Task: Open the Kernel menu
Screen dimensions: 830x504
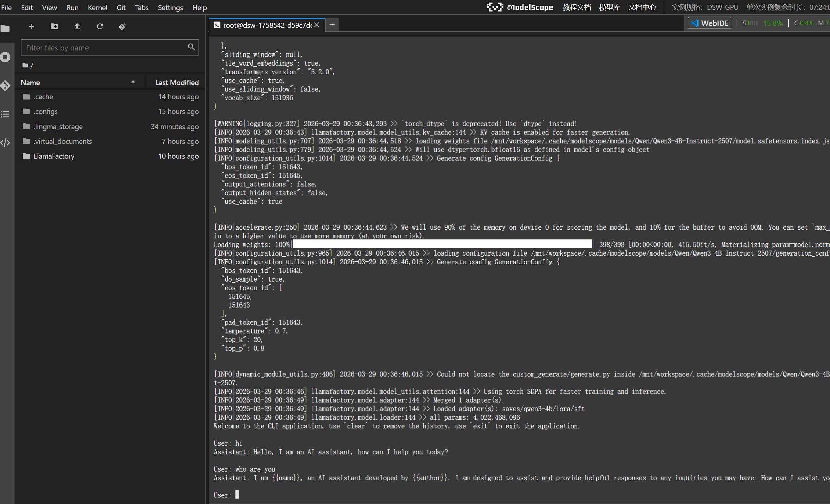Action: [97, 8]
